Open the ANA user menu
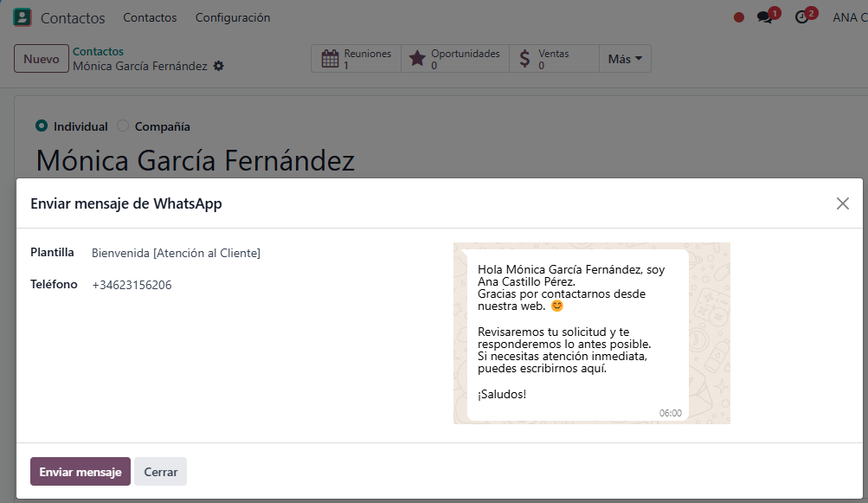Viewport: 868px width, 503px height. click(x=850, y=17)
